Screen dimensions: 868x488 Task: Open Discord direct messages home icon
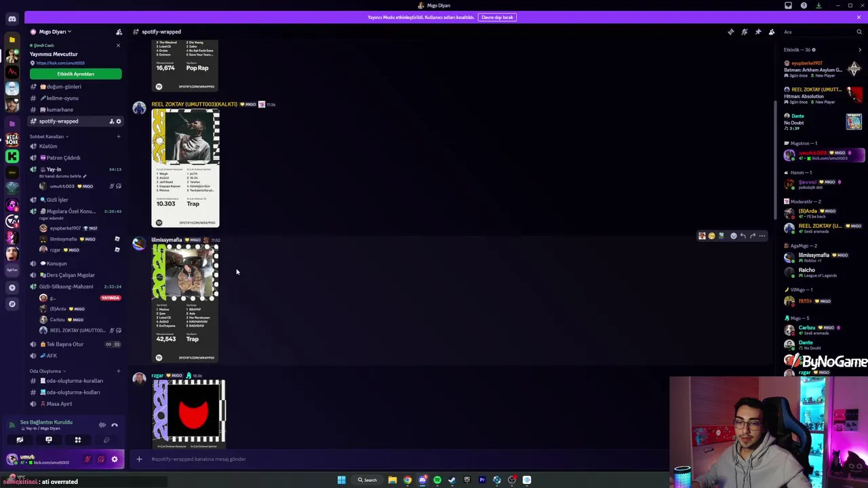click(x=12, y=19)
